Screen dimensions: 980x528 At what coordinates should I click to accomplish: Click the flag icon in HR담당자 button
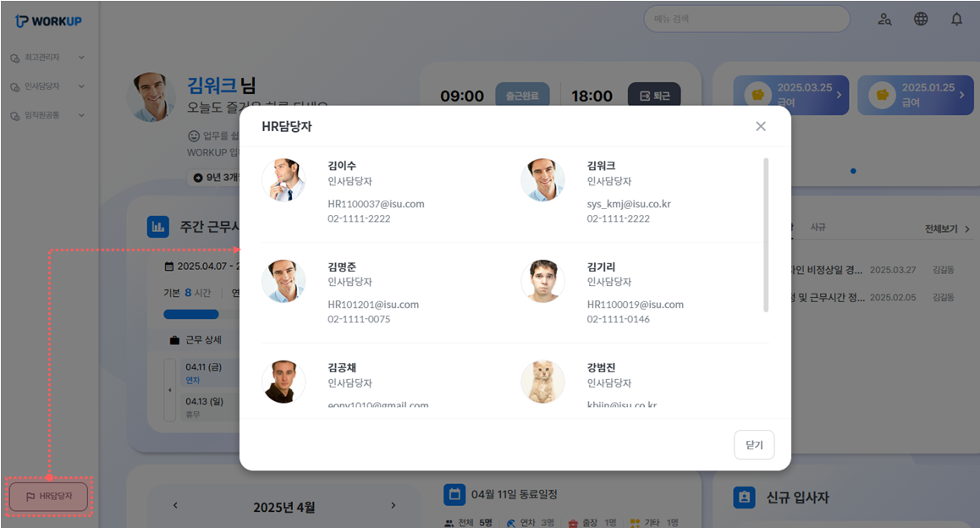point(30,497)
